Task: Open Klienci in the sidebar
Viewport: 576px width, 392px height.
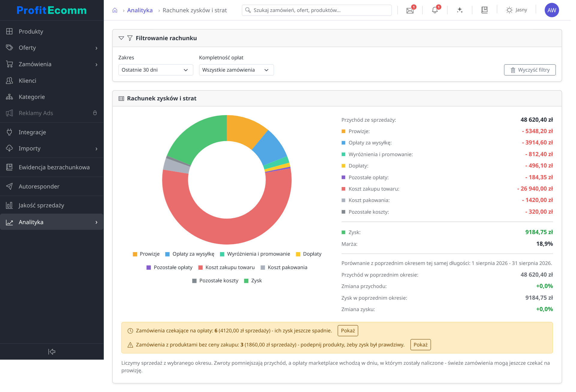Action: point(52,81)
